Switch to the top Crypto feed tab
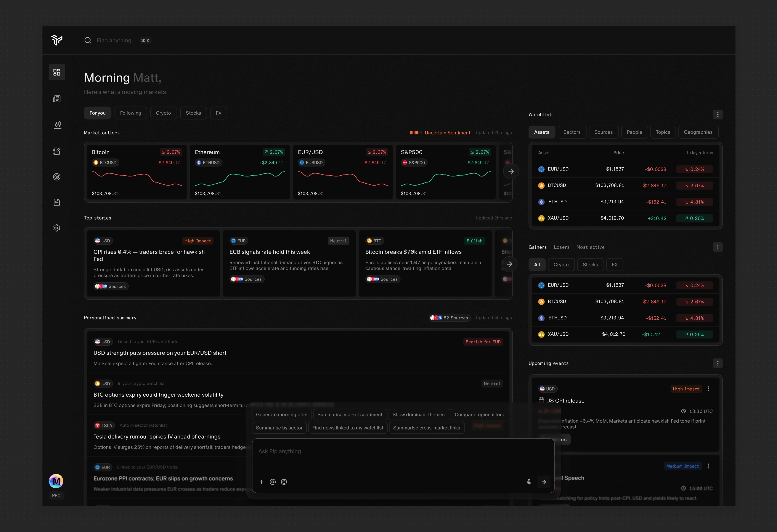This screenshot has height=532, width=777. pos(163,113)
